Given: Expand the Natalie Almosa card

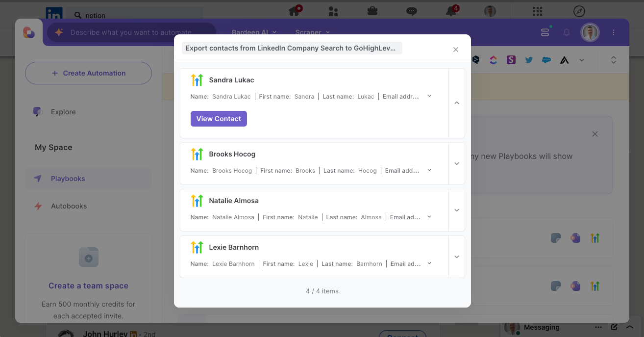Looking at the screenshot, I should [457, 210].
